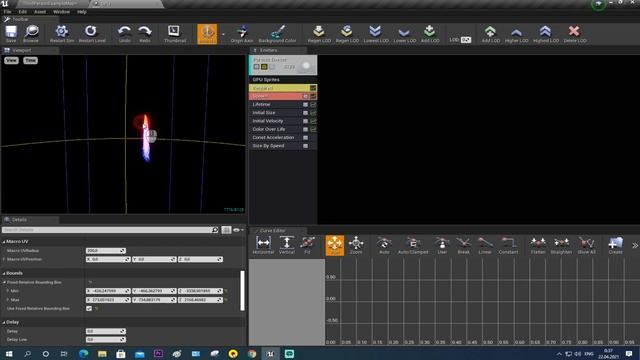Redo the last undone action

(145, 33)
